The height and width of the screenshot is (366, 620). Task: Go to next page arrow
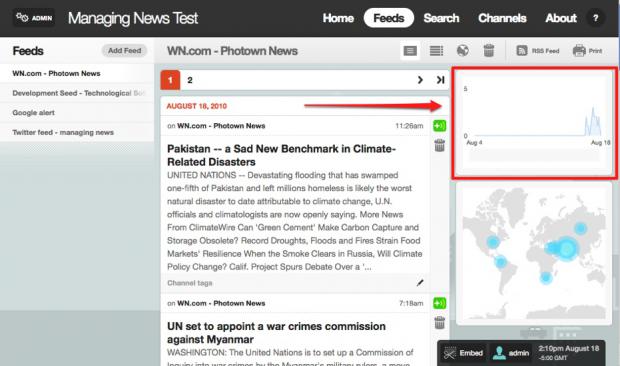[420, 80]
